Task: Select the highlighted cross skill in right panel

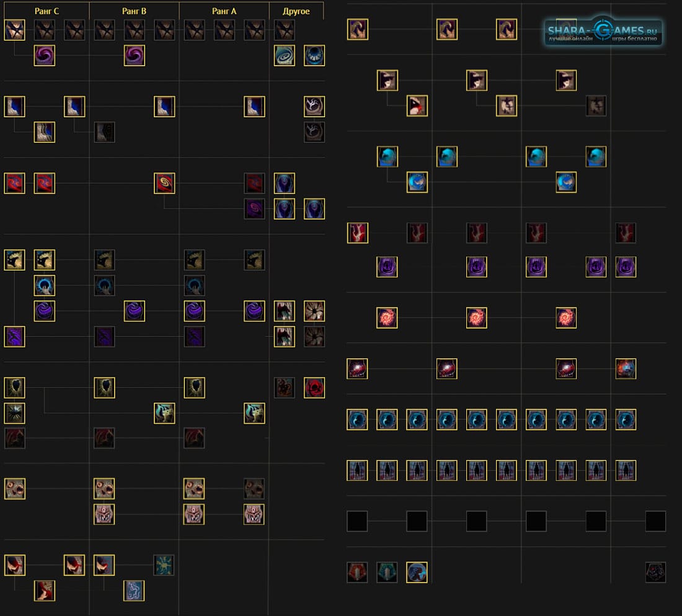Action: click(x=507, y=106)
